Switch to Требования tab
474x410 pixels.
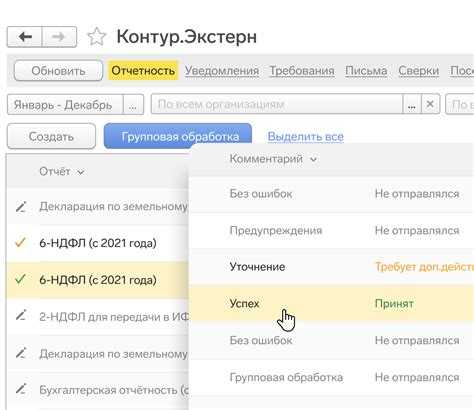302,71
